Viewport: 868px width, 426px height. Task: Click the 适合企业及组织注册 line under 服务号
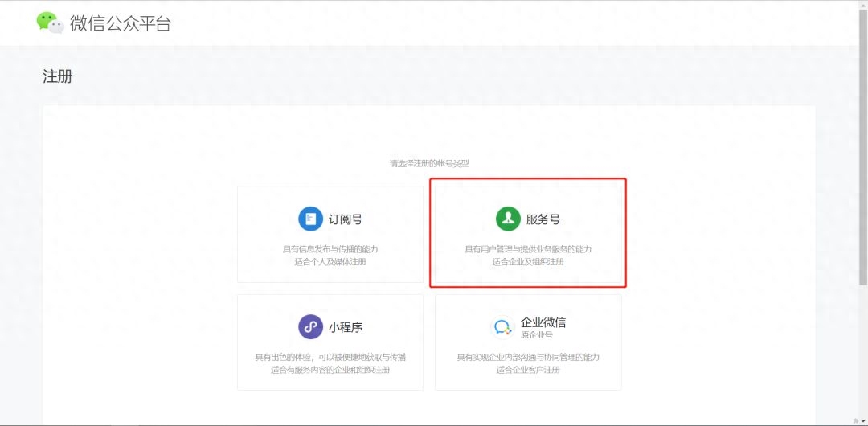(528, 262)
